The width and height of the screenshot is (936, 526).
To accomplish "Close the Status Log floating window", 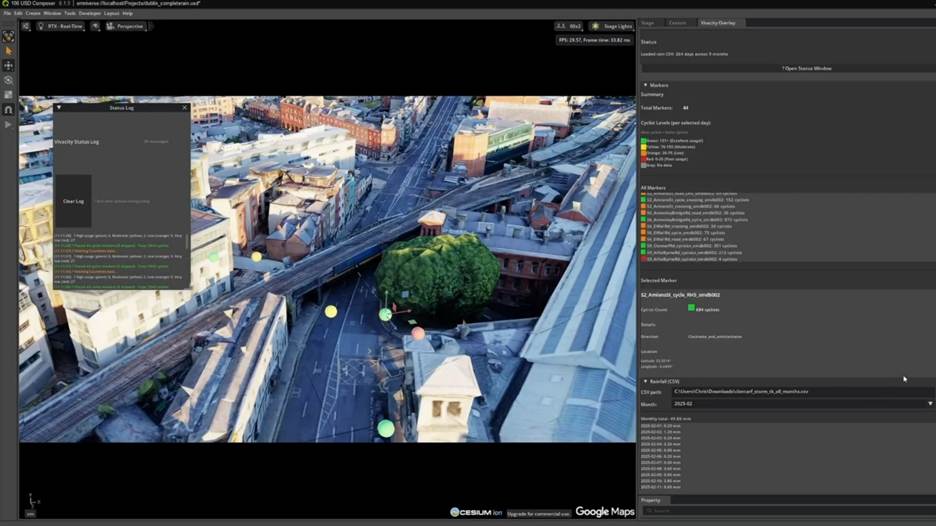I will click(185, 107).
